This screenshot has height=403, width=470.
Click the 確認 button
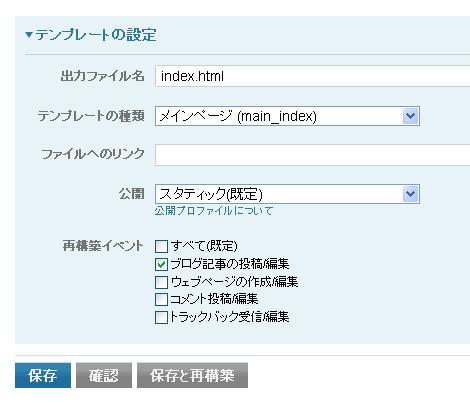tap(104, 375)
